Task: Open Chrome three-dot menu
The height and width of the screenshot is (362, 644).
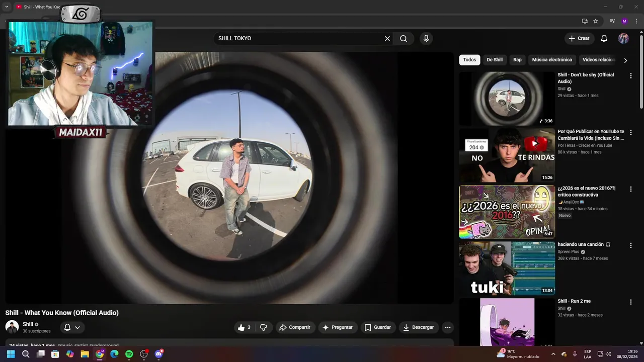Action: pos(636,21)
